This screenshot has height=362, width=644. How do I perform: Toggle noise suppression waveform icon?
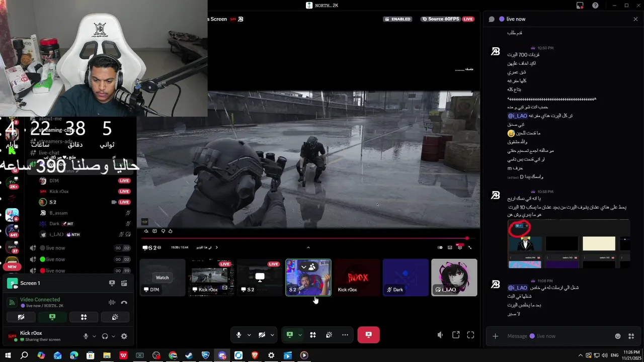pyautogui.click(x=112, y=302)
